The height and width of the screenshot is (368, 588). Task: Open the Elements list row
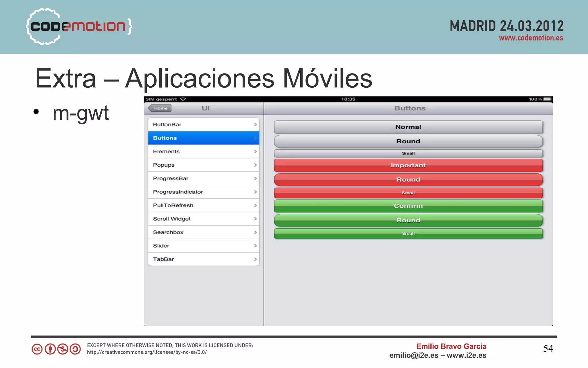point(204,151)
